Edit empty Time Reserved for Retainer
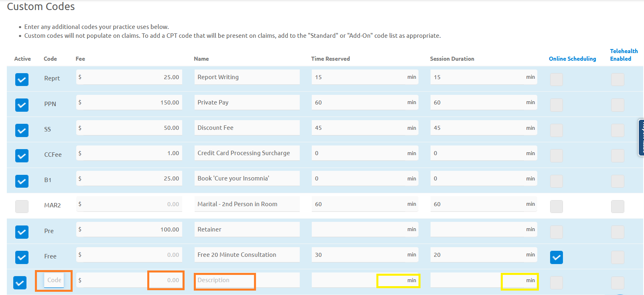This screenshot has height=295, width=644. click(x=365, y=229)
